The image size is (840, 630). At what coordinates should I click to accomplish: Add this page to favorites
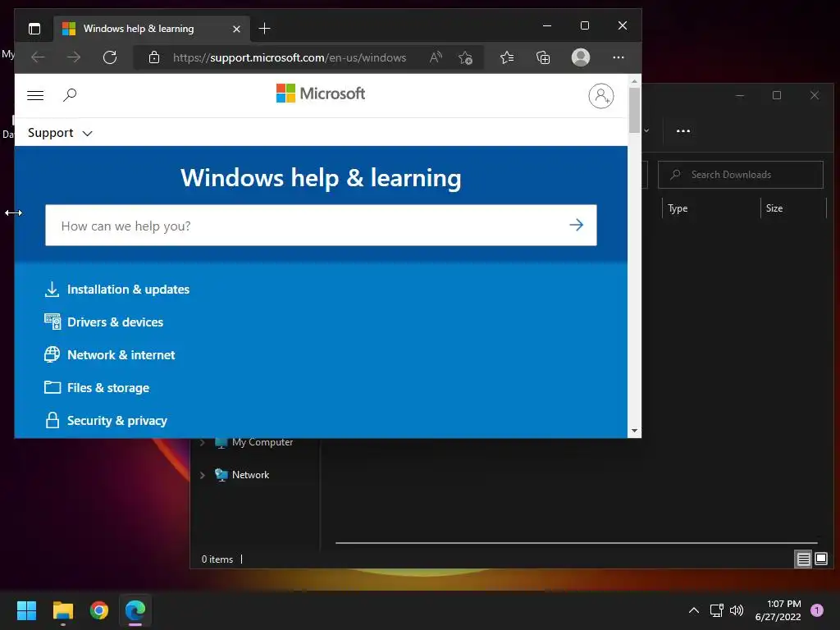465,57
